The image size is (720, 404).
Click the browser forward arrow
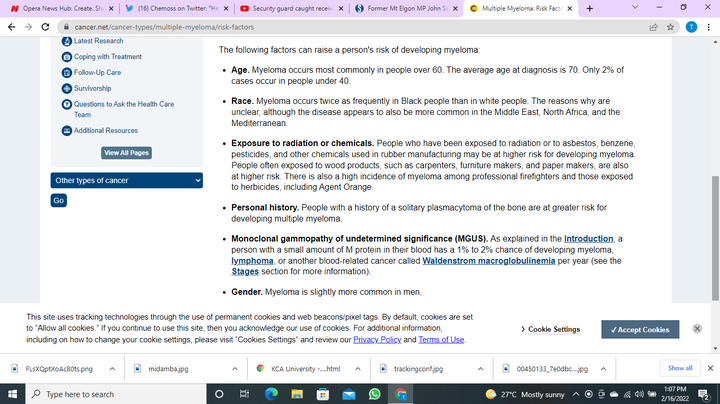pyautogui.click(x=28, y=27)
